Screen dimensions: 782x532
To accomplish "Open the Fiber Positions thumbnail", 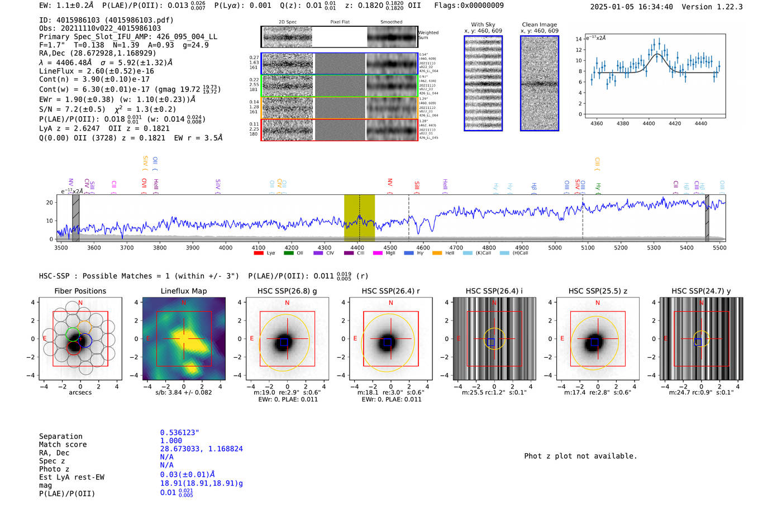I will pos(80,339).
